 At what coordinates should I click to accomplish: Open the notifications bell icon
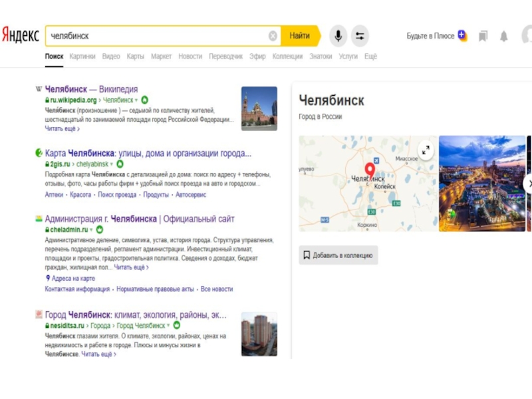(504, 36)
